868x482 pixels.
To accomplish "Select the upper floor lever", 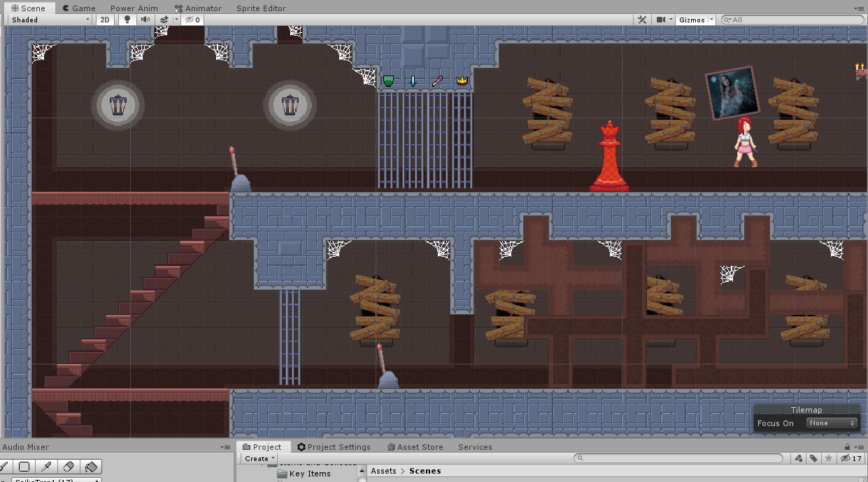I will click(239, 170).
